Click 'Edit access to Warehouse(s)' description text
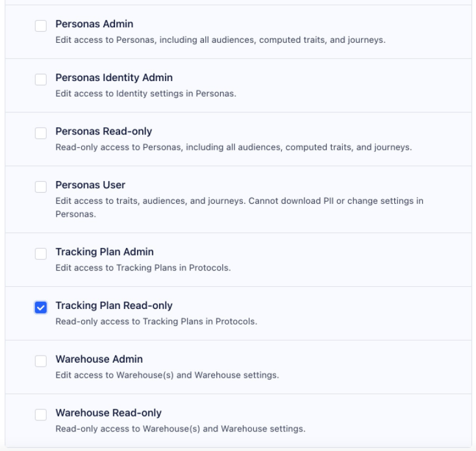The width and height of the screenshot is (476, 451). point(167,375)
